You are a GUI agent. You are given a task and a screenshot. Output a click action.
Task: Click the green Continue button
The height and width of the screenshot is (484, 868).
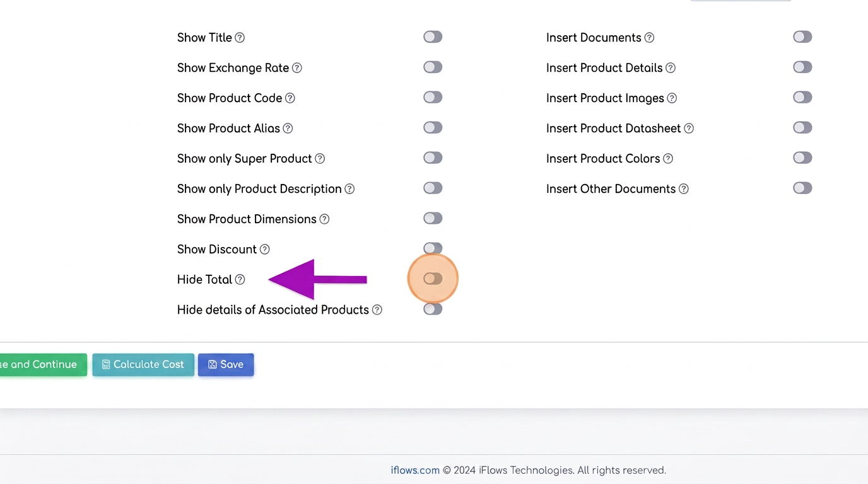43,365
